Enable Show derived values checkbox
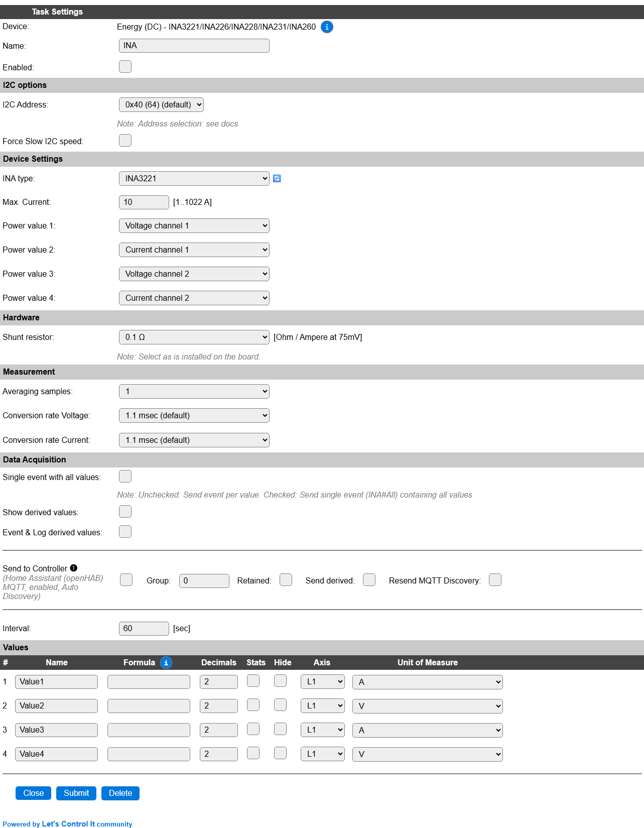This screenshot has width=644, height=828. point(125,512)
